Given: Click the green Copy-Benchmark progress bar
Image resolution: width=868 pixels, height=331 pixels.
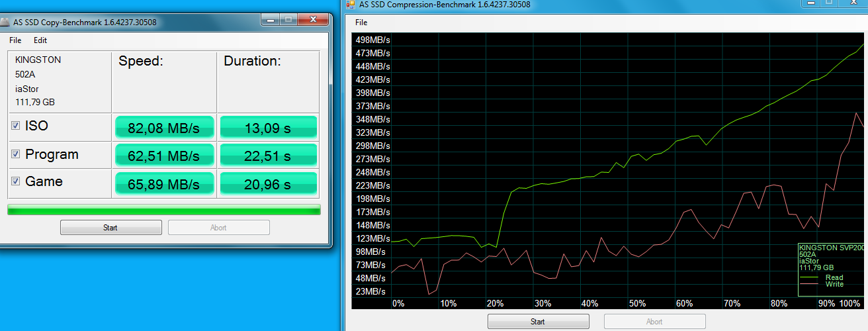Looking at the screenshot, I should tap(163, 210).
